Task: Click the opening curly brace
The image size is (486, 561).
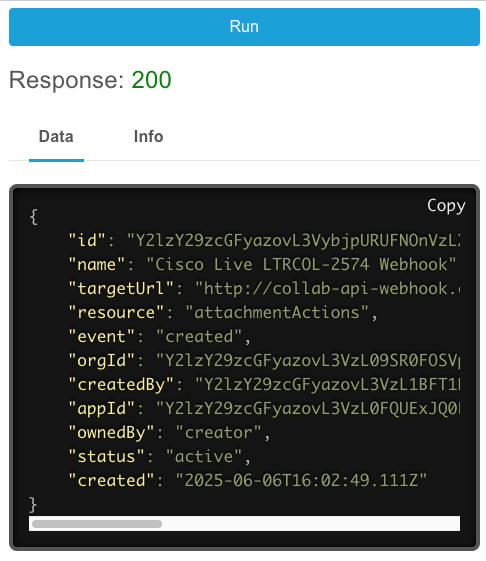Action: (34, 217)
